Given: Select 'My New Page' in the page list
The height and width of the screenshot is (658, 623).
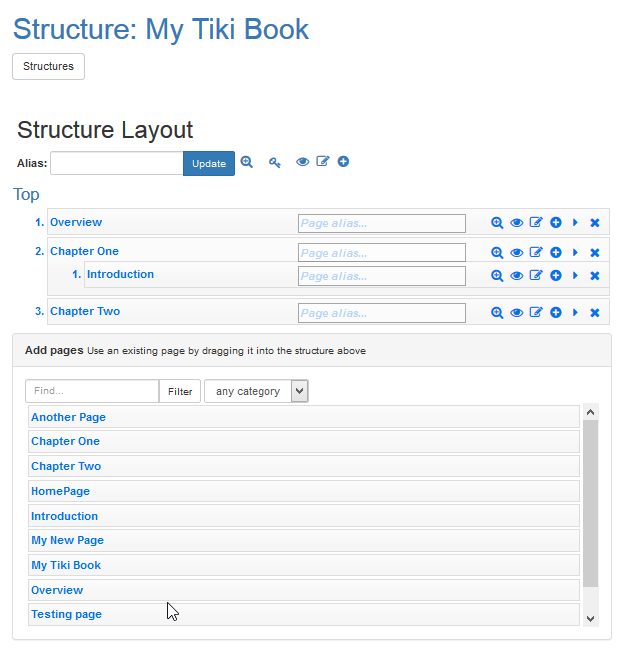Looking at the screenshot, I should point(67,540).
